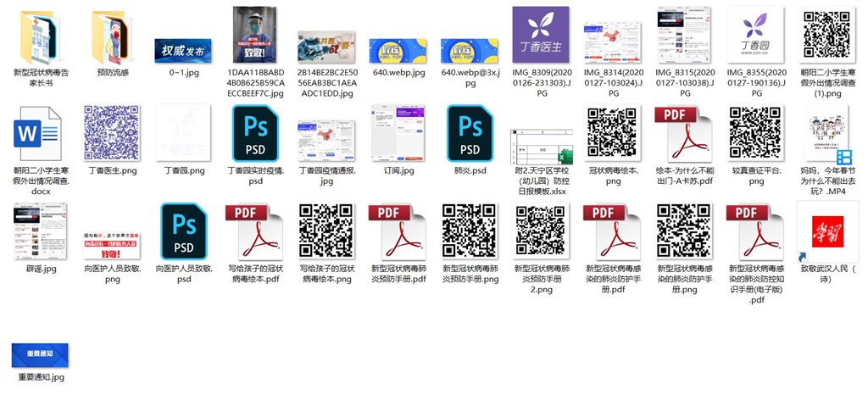Select the 丁香医生.png purple QR code
Viewport: 868px width, 400px height.
(x=112, y=134)
